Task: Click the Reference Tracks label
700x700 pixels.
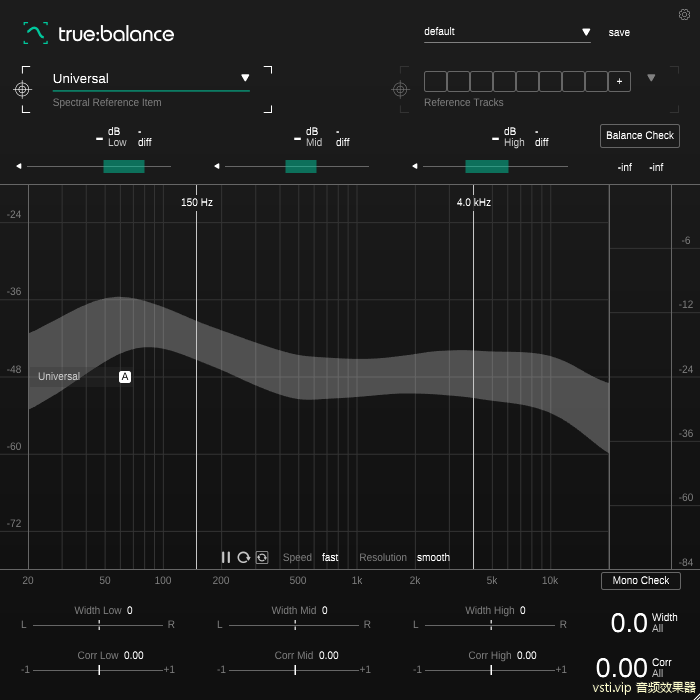Action: pyautogui.click(x=463, y=103)
